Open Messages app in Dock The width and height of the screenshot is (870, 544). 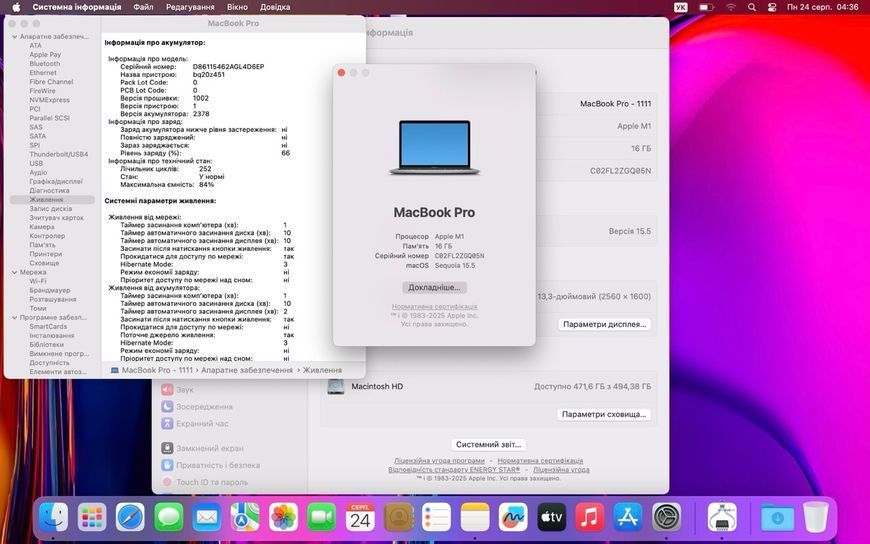169,517
